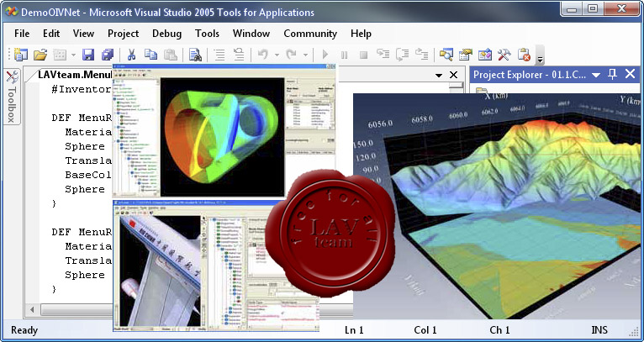Screen dimensions: 644x342
Task: Expand the auto-hidden Toolbox side tab
Action: [12, 97]
